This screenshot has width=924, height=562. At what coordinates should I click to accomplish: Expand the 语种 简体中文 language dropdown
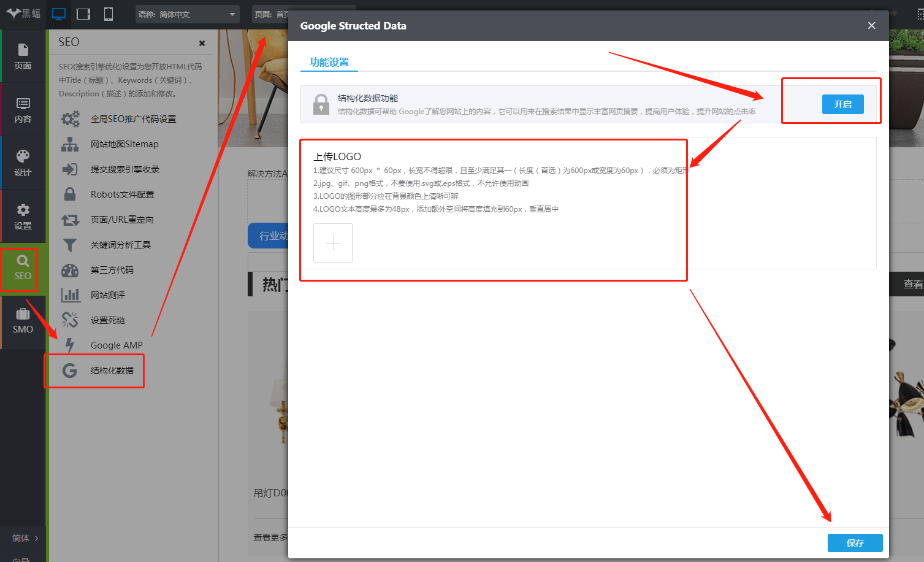coord(187,14)
